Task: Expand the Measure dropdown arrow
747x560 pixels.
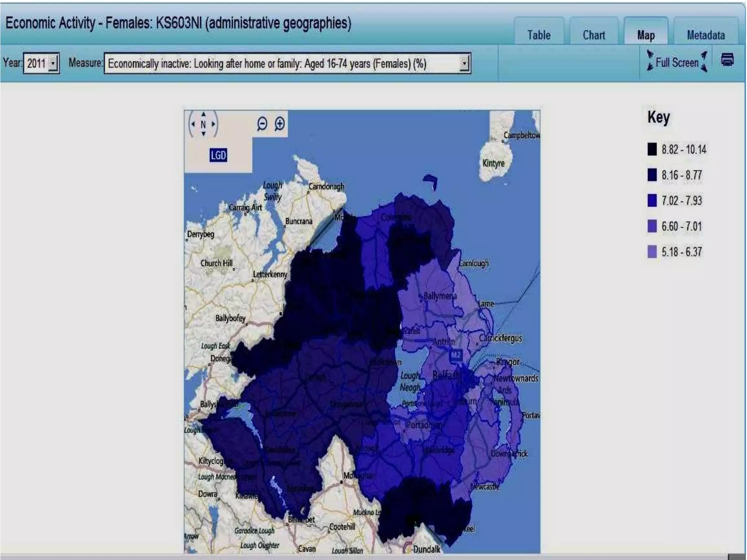Action: (464, 63)
